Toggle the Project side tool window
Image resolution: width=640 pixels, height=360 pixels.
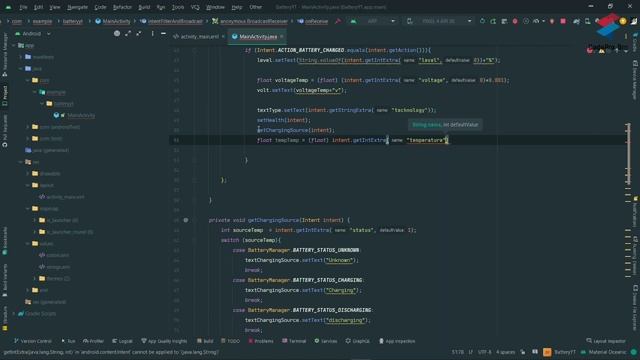click(x=5, y=96)
